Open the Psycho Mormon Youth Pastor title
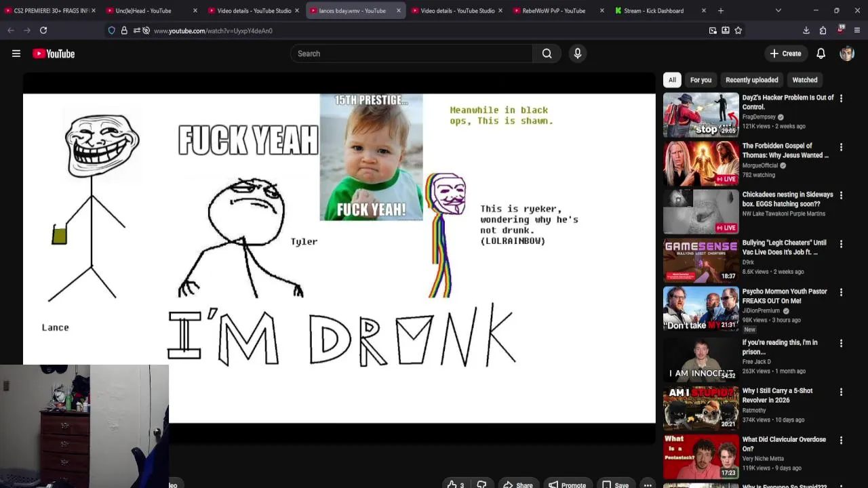The height and width of the screenshot is (488, 868). pyautogui.click(x=785, y=296)
